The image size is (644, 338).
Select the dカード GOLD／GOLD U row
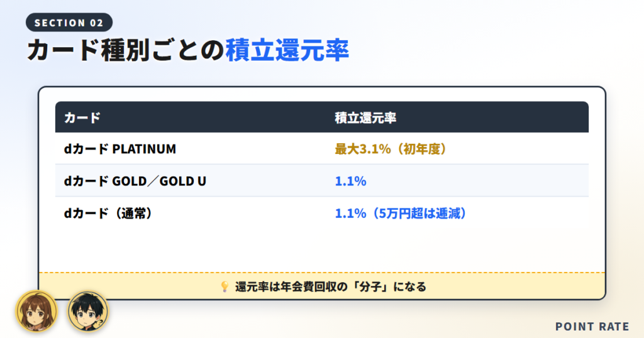tap(322, 180)
